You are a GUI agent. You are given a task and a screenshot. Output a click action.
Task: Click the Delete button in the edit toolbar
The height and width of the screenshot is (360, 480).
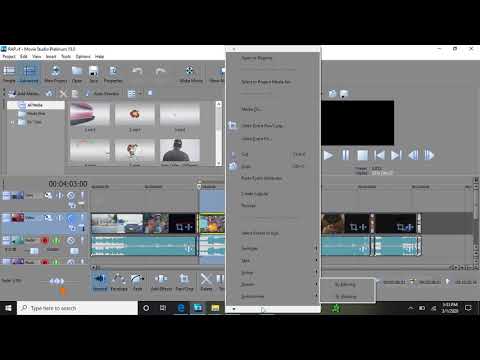point(206,282)
